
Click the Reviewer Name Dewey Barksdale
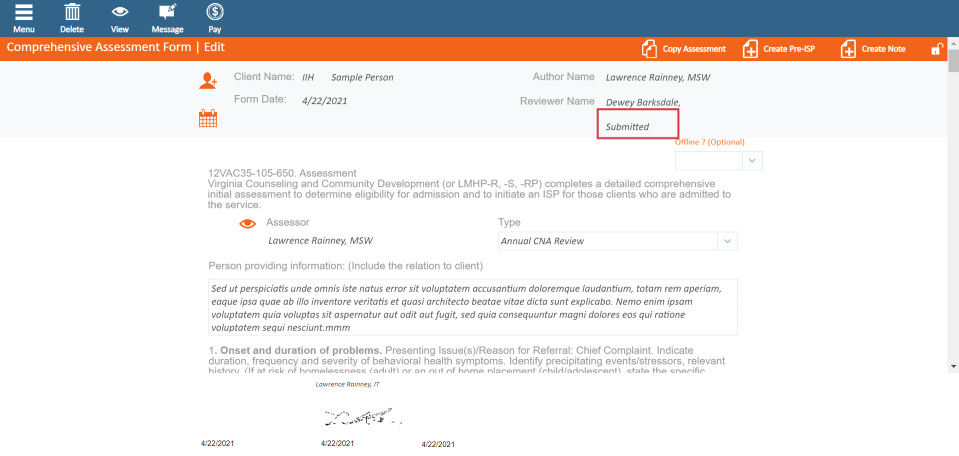643,102
